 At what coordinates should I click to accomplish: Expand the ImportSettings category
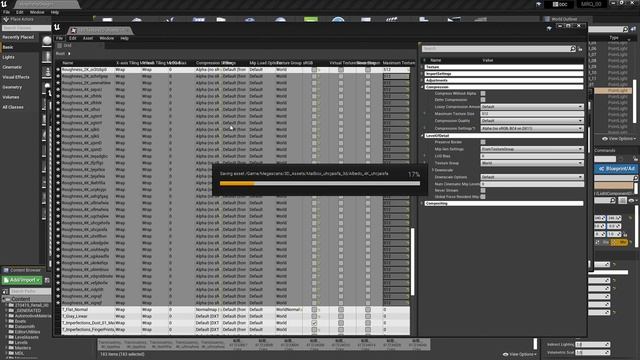point(422,74)
